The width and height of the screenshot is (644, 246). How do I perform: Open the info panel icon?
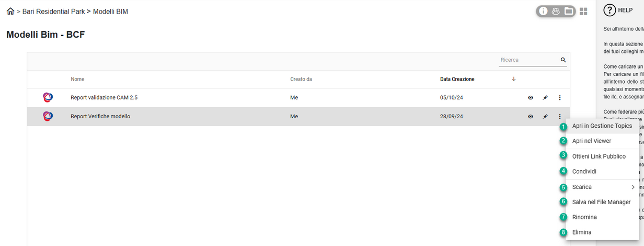point(543,11)
